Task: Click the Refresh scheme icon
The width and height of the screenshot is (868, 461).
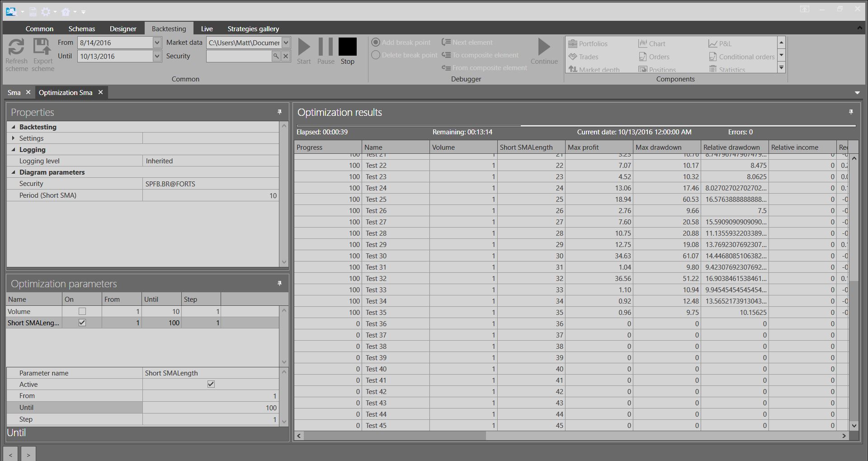Action: point(16,47)
